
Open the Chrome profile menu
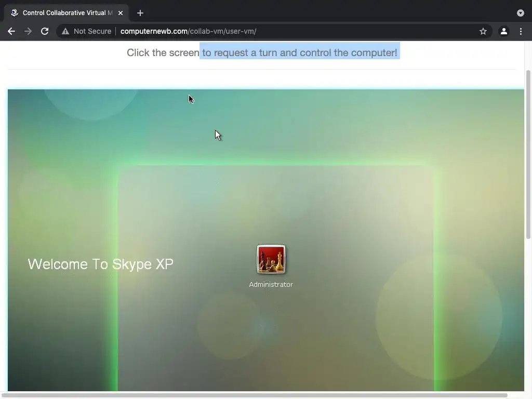pos(504,31)
